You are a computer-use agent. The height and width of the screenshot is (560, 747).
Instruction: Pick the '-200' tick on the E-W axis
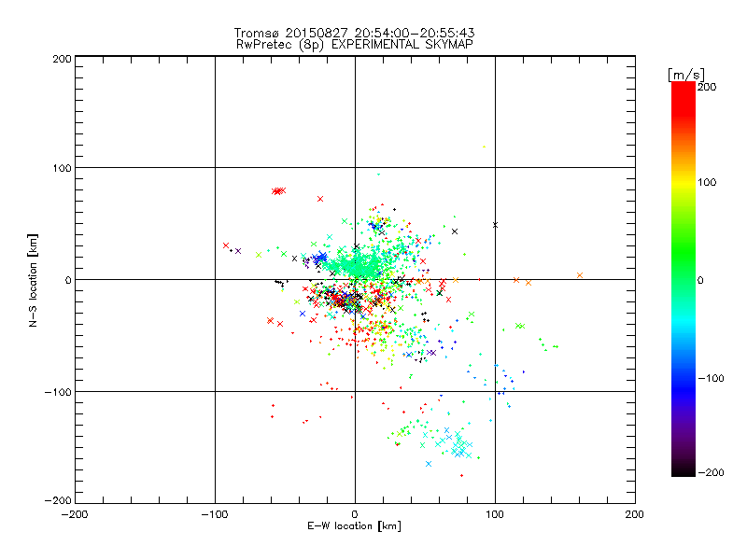(75, 514)
